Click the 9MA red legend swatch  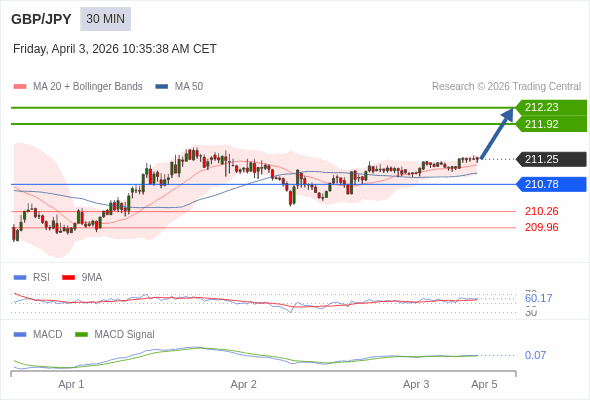[68, 278]
